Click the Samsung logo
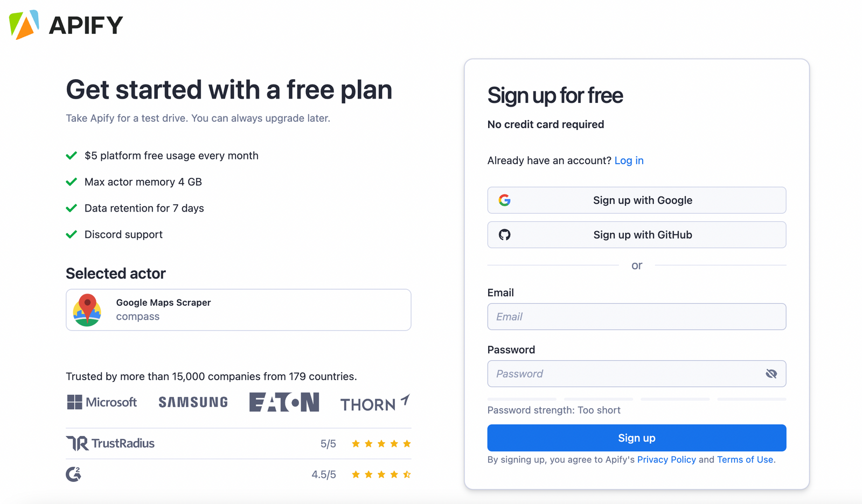The height and width of the screenshot is (504, 862). (x=193, y=402)
